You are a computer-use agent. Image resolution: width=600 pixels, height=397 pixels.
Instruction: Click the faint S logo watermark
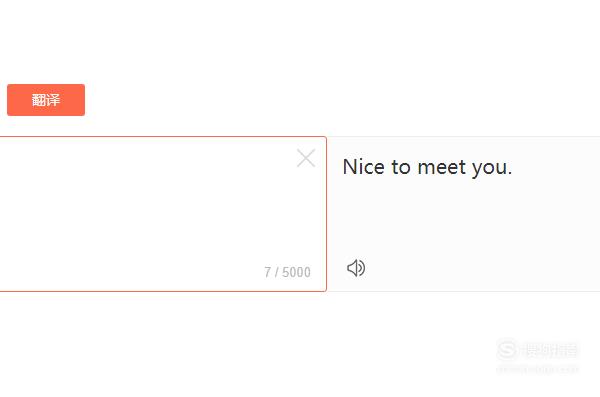[507, 349]
